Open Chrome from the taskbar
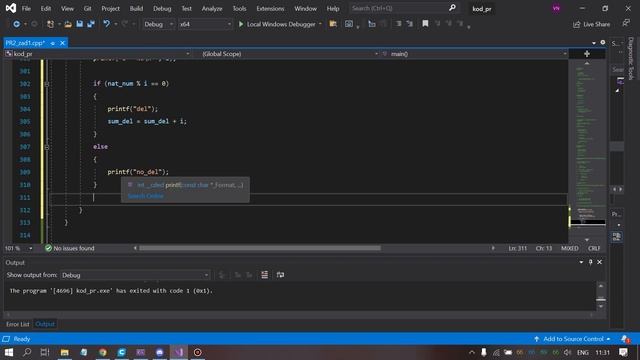 pos(103,352)
